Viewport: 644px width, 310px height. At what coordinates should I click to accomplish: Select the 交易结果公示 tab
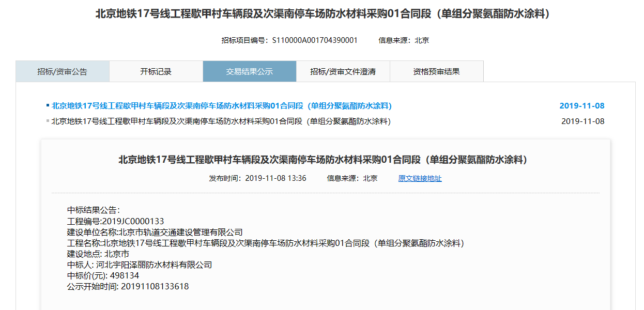point(249,72)
